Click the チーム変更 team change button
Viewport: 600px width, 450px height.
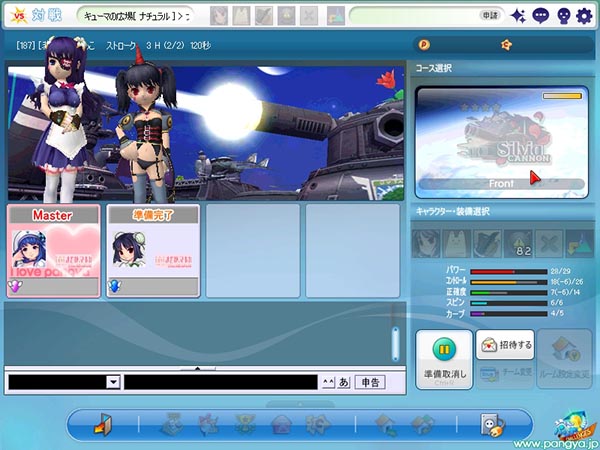point(505,373)
